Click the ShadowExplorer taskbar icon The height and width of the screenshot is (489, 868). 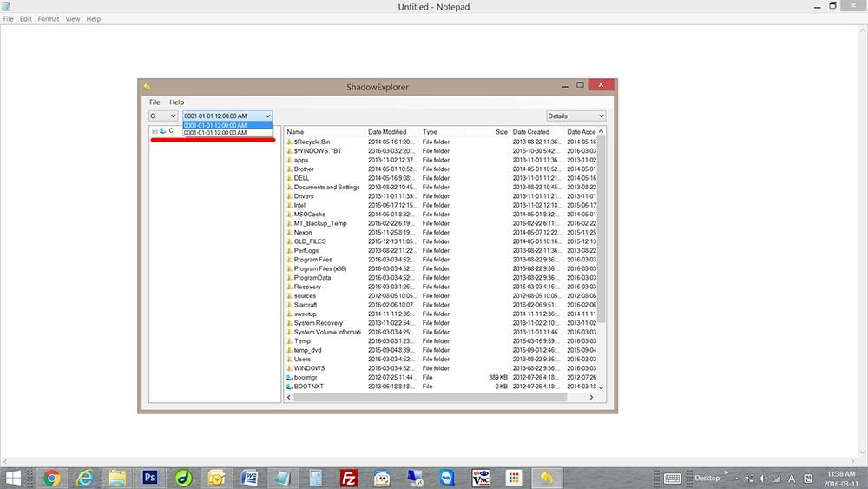pyautogui.click(x=546, y=478)
